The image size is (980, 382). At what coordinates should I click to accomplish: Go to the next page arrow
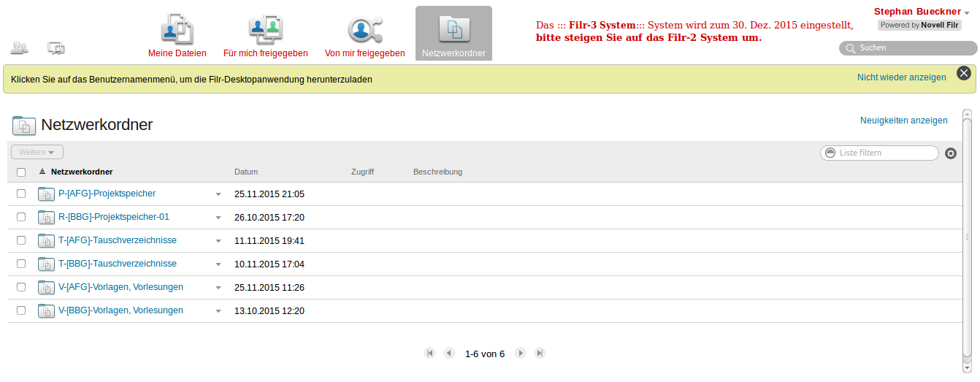coord(520,353)
